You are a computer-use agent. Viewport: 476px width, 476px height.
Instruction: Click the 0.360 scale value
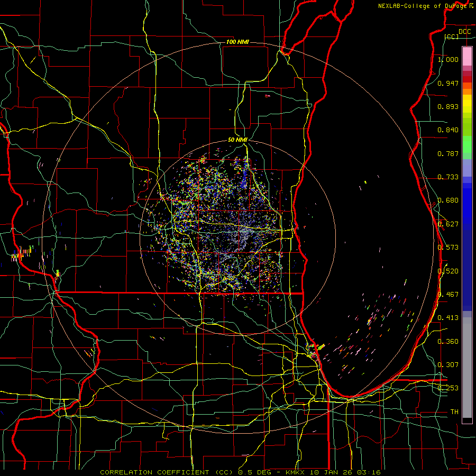(448, 341)
